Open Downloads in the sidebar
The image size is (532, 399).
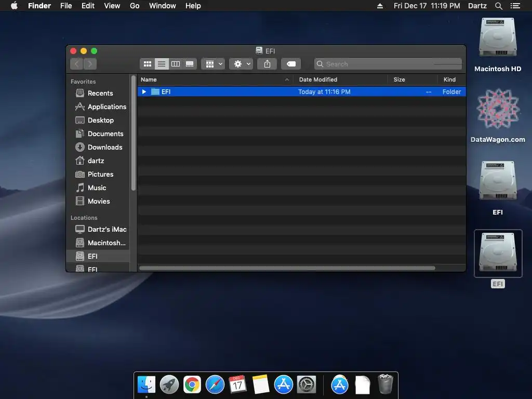pos(98,147)
